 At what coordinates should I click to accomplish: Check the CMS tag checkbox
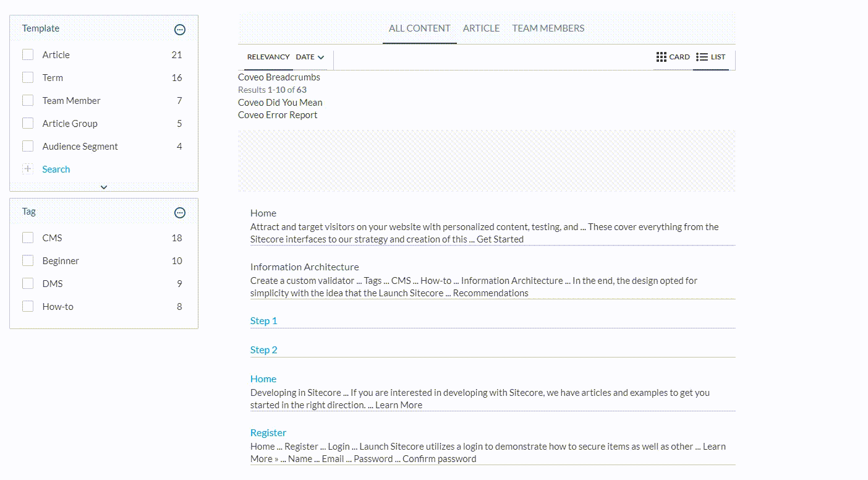[x=28, y=238]
